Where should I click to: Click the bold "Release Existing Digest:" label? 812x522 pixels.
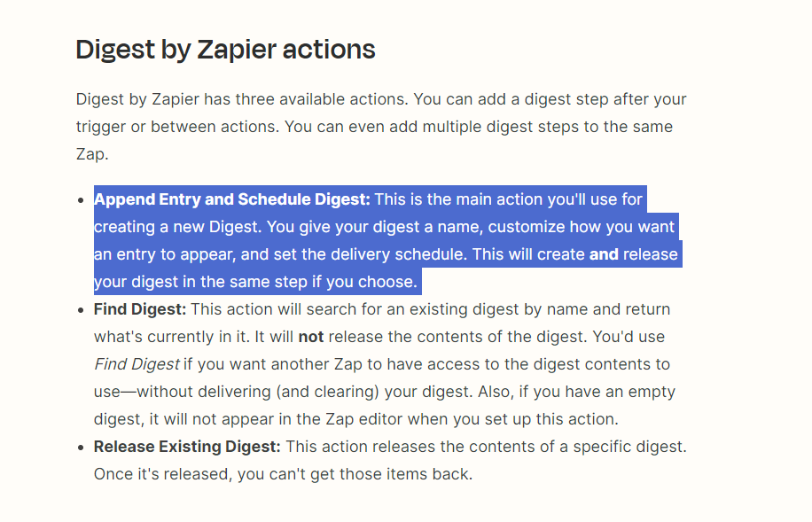tap(187, 447)
